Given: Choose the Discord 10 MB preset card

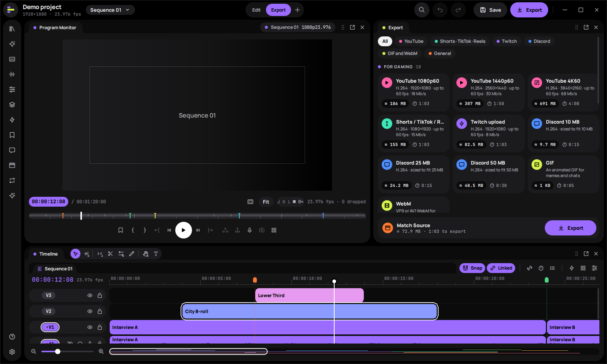Looking at the screenshot, I should [564, 133].
